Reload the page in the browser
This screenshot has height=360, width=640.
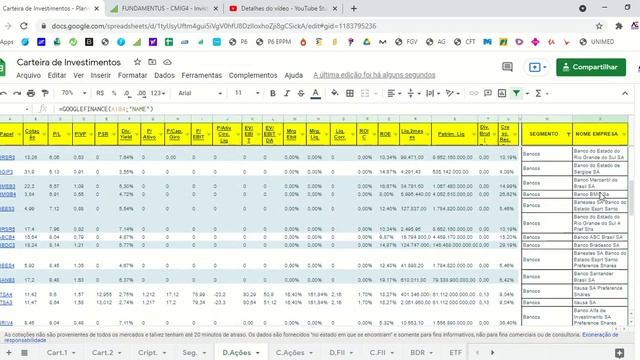tap(24, 26)
